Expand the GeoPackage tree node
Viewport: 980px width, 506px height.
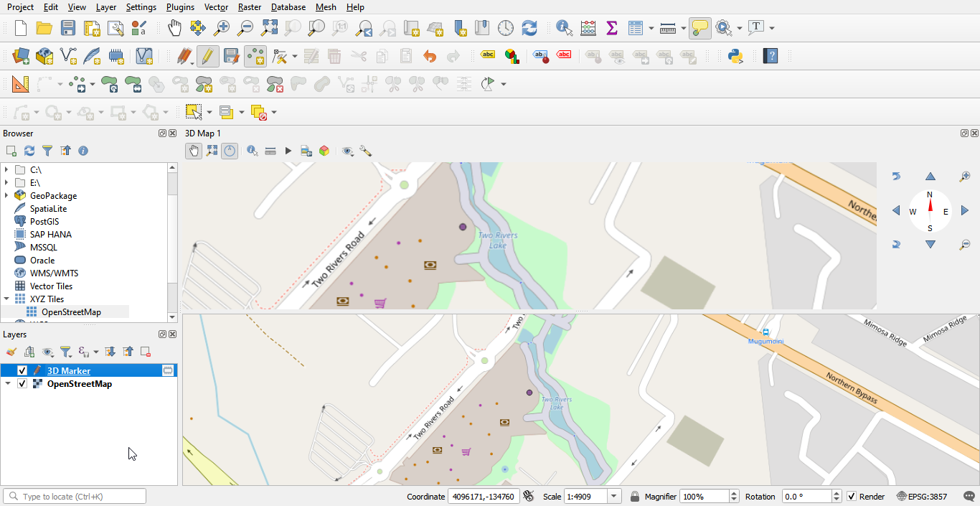pos(6,196)
